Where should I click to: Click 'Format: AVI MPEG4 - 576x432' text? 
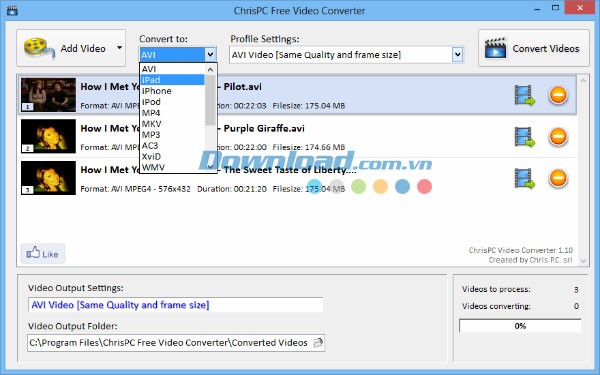[135, 189]
